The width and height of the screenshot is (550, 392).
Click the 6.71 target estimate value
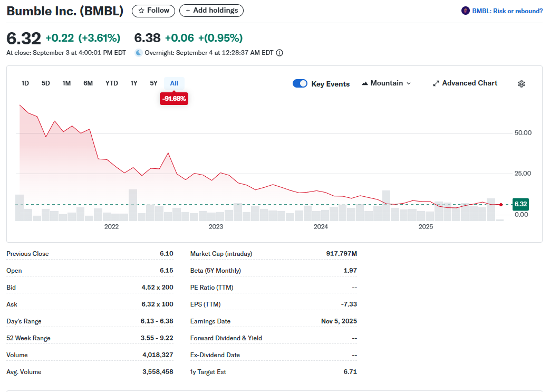tap(350, 371)
